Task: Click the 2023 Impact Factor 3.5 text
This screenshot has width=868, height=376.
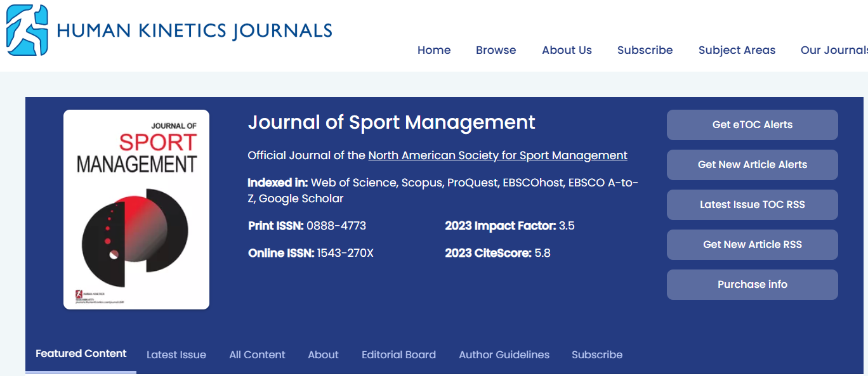Action: click(510, 226)
